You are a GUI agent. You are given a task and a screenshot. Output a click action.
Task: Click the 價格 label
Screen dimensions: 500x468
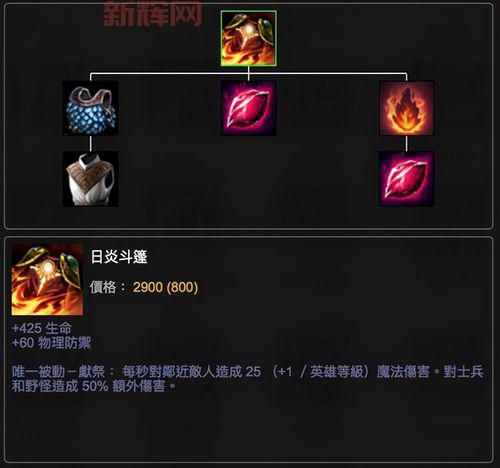pyautogui.click(x=103, y=287)
